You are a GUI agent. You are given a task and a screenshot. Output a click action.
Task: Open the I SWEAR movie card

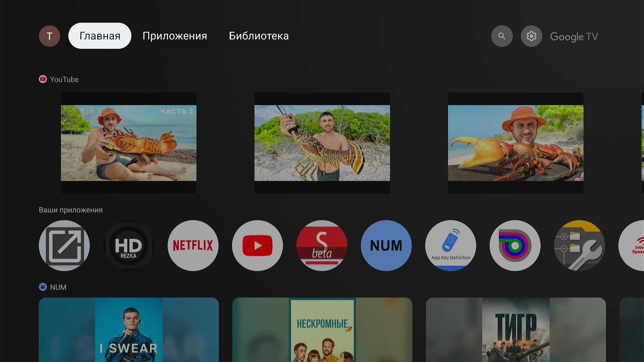[128, 329]
